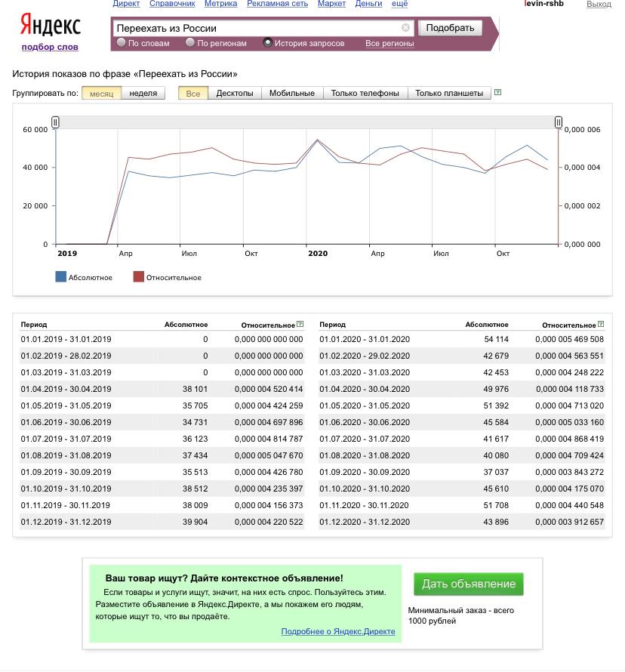Expand the ещё menu link

point(399,4)
